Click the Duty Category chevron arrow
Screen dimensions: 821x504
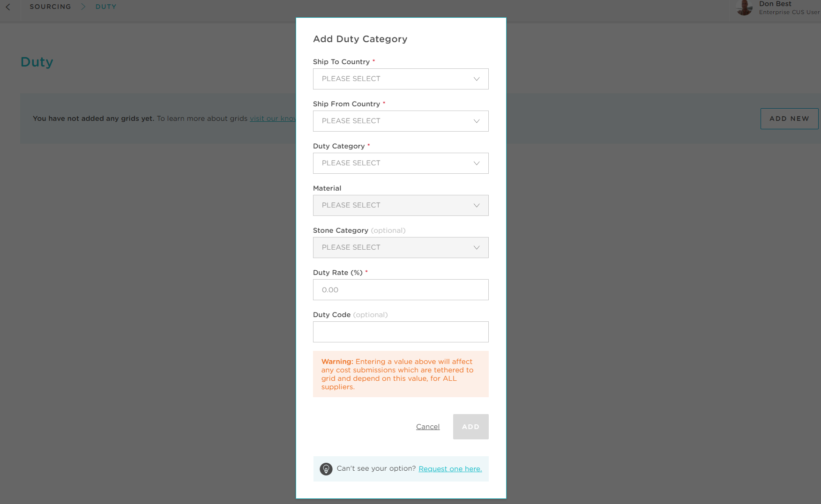(x=477, y=163)
